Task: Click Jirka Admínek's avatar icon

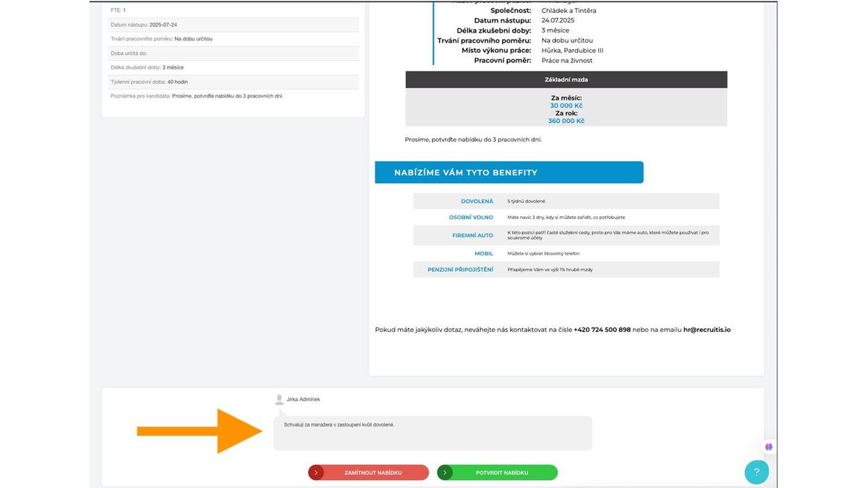Action: [x=279, y=400]
